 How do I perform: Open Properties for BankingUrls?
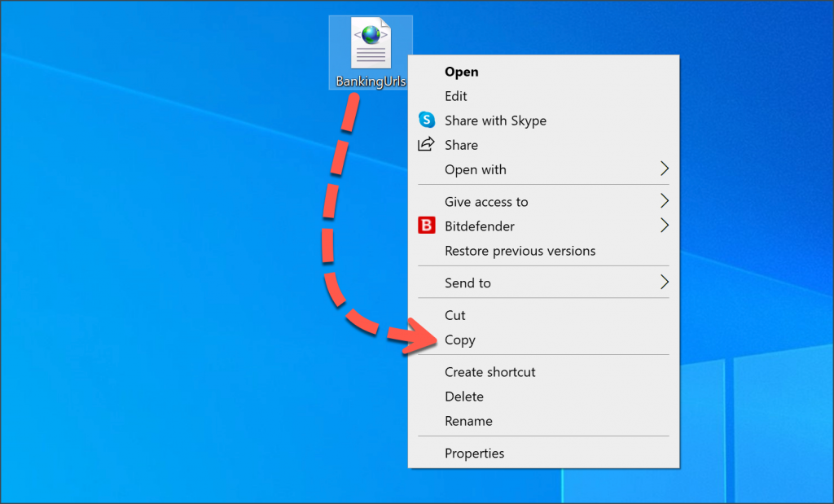click(474, 453)
